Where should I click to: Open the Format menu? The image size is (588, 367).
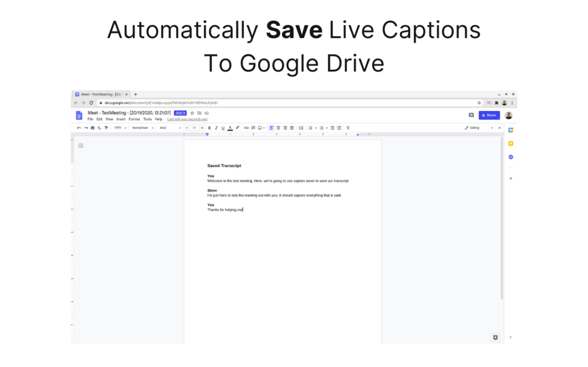[x=134, y=119]
